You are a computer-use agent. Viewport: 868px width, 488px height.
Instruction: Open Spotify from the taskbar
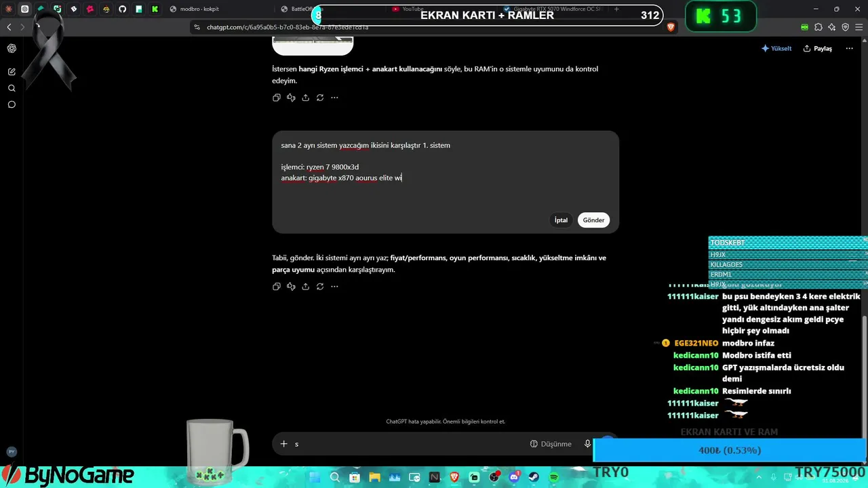[x=553, y=477]
